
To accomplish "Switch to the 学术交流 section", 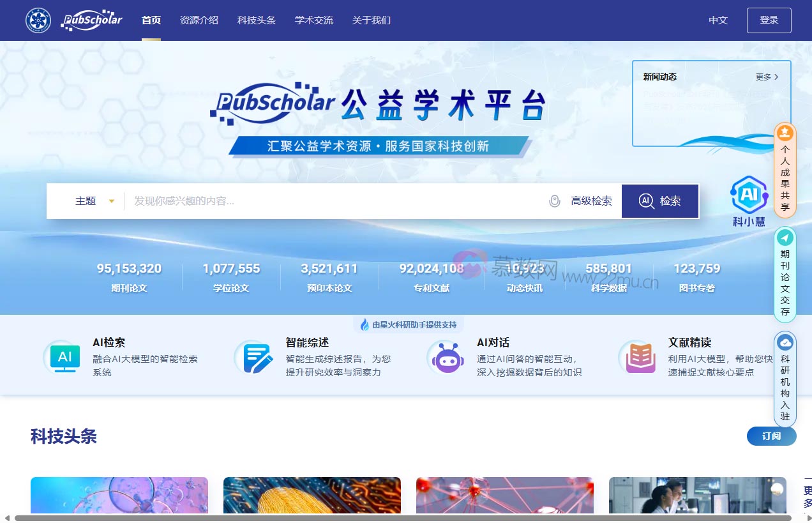I will coord(313,20).
